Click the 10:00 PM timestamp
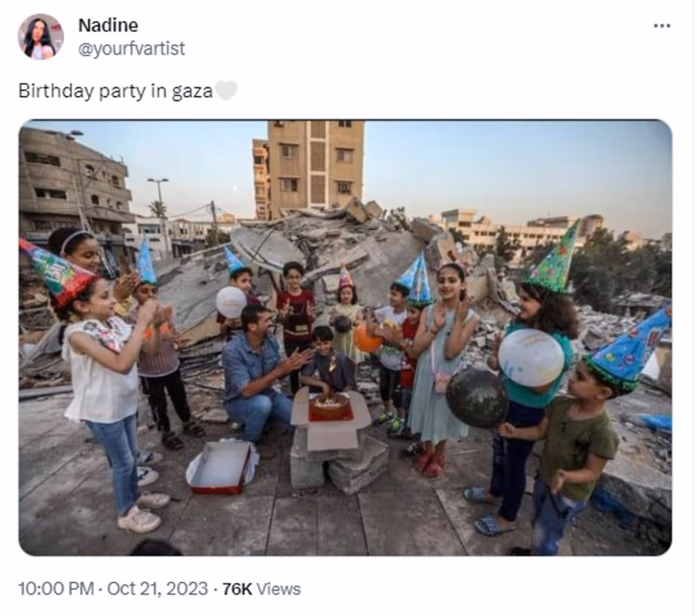Viewport: 697px width, 616px height. [x=56, y=589]
